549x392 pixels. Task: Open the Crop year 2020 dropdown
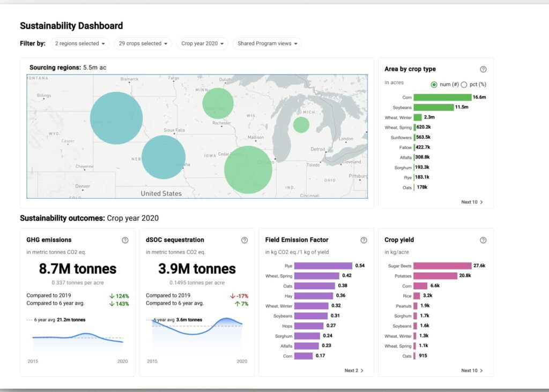coord(202,43)
